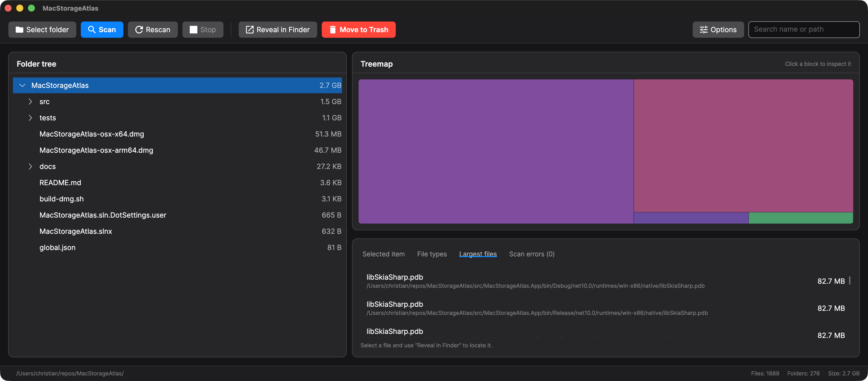
Task: Select libSkiaSharp.pdb under the bin/Release path
Action: [605, 308]
